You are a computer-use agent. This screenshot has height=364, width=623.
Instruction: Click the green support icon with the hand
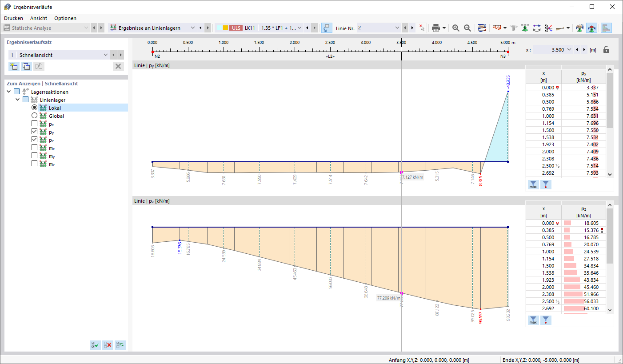579,28
